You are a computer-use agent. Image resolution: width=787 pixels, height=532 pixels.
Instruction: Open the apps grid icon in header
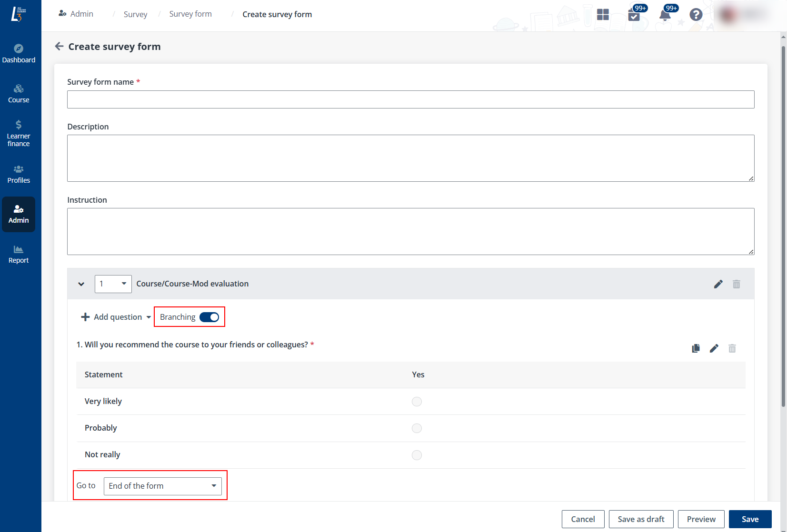point(603,15)
